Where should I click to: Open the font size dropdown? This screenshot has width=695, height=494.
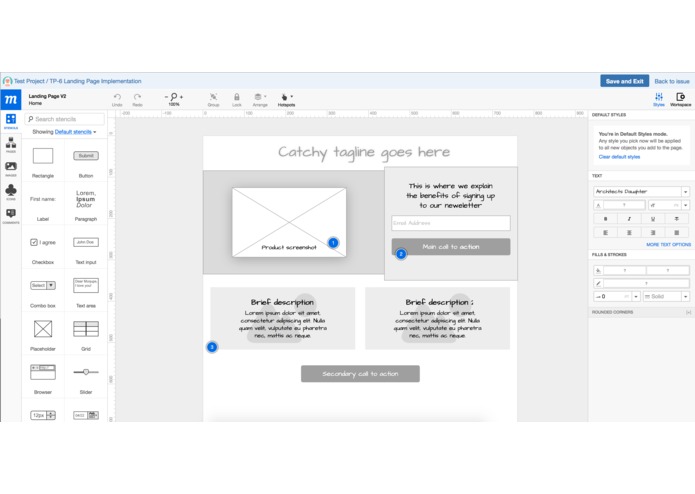pos(685,205)
